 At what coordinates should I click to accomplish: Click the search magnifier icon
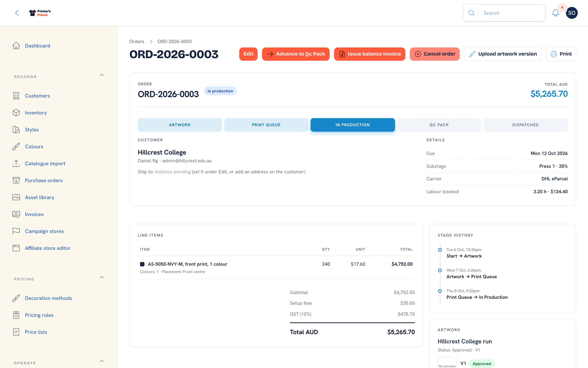pos(471,13)
